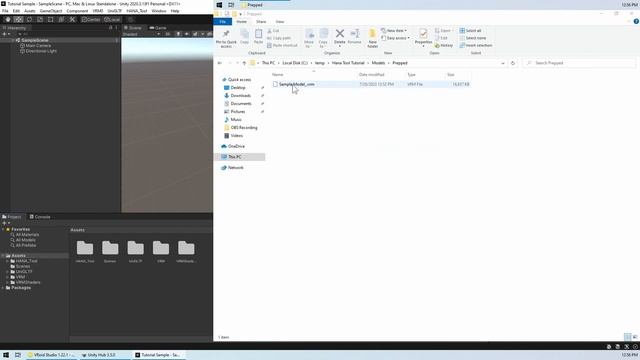Select the Transform tool in Unity toolbar
Image resolution: width=640 pixels, height=360 pixels.
61,20
